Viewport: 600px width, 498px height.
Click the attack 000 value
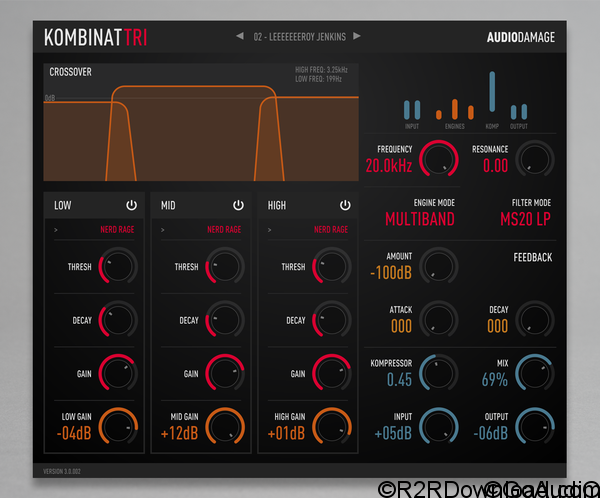(x=401, y=327)
